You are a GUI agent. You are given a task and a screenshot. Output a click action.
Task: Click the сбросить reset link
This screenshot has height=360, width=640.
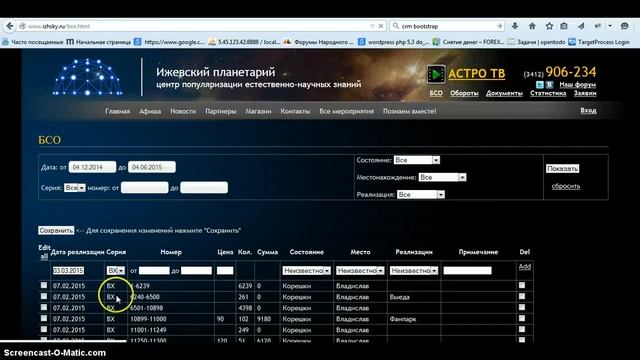pos(566,186)
